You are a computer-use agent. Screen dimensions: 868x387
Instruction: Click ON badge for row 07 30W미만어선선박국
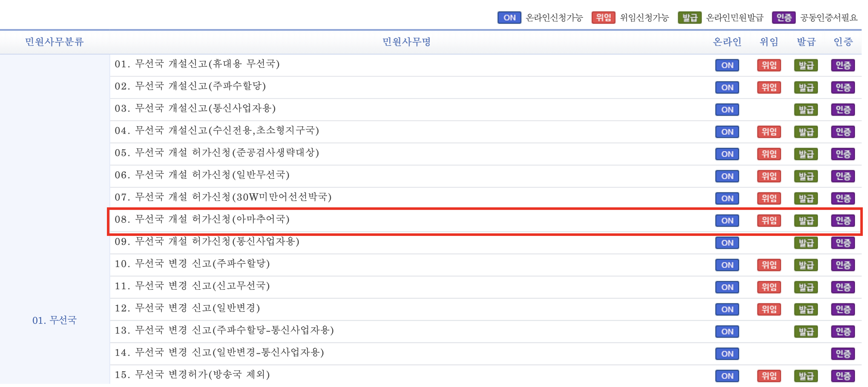[727, 198]
